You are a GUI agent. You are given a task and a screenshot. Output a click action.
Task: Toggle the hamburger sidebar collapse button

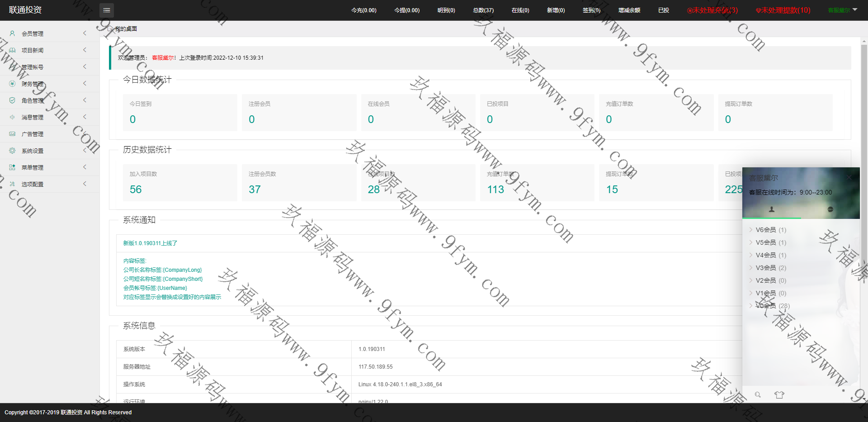pyautogui.click(x=106, y=10)
